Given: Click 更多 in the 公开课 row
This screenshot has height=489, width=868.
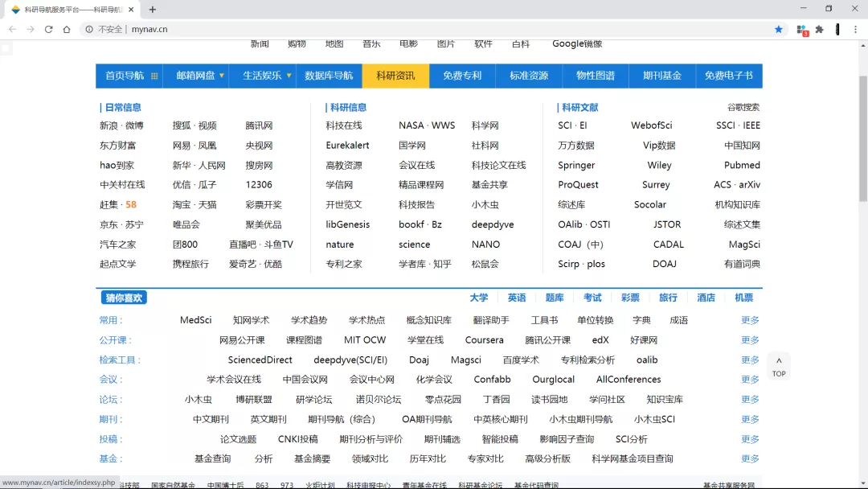Looking at the screenshot, I should 750,340.
